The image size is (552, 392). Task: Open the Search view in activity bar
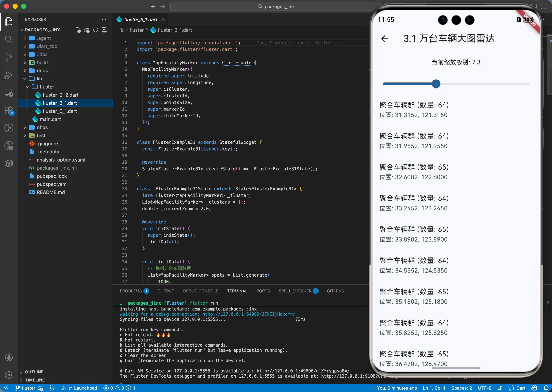pos(9,39)
